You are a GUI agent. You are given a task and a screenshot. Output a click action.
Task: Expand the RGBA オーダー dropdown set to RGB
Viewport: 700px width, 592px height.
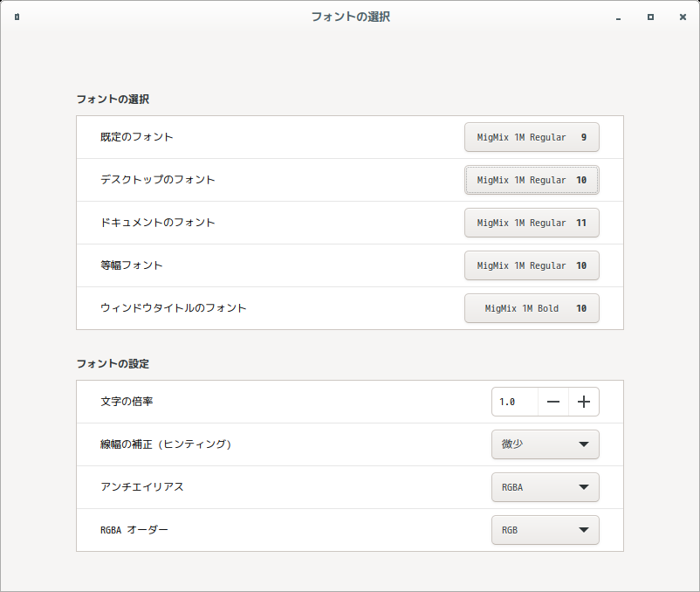(x=546, y=530)
